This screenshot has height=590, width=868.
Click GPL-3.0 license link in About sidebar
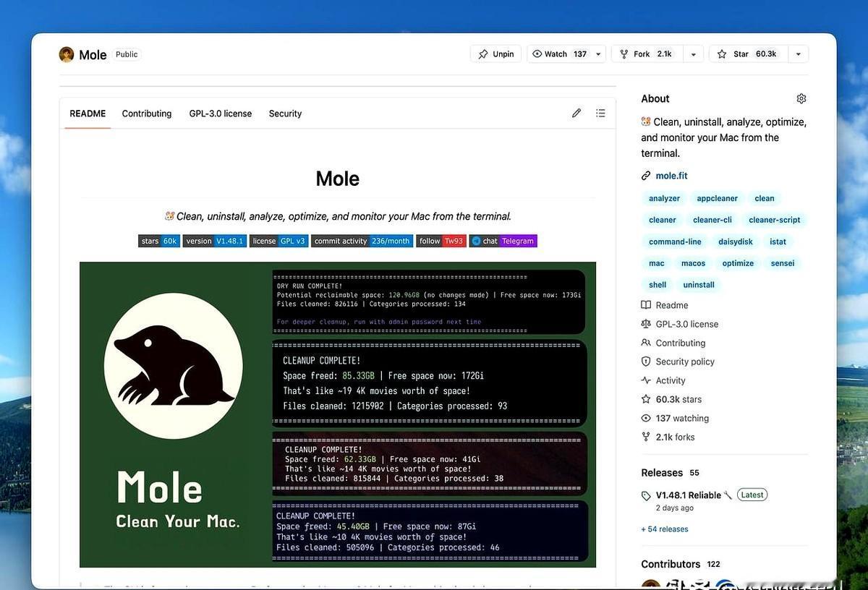tap(680, 324)
